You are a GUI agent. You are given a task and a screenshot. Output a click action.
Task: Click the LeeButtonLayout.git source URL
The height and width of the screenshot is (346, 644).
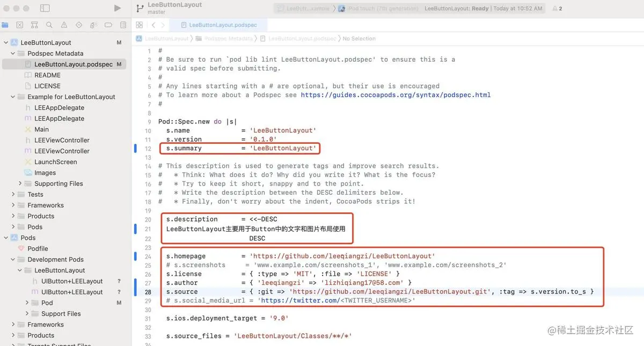pyautogui.click(x=389, y=292)
